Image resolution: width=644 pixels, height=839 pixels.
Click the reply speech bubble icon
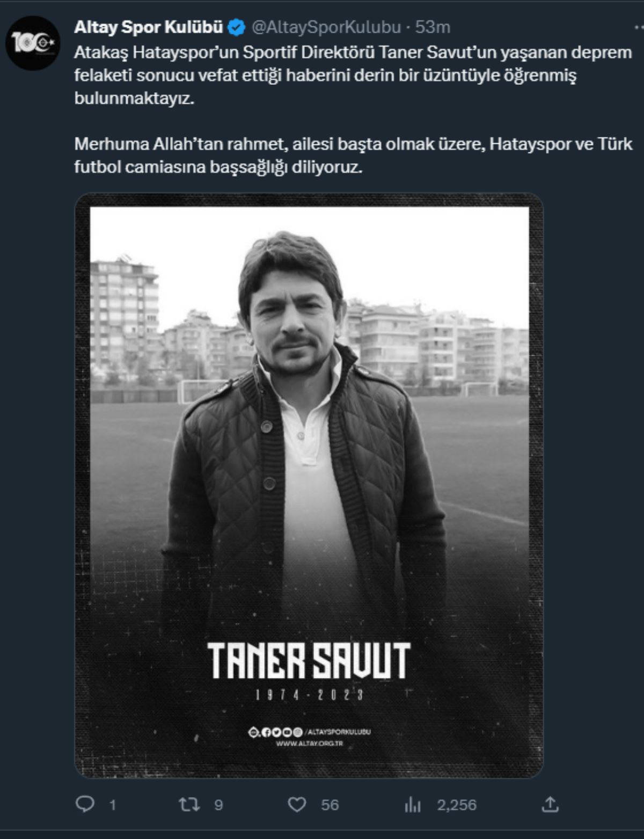(x=85, y=804)
